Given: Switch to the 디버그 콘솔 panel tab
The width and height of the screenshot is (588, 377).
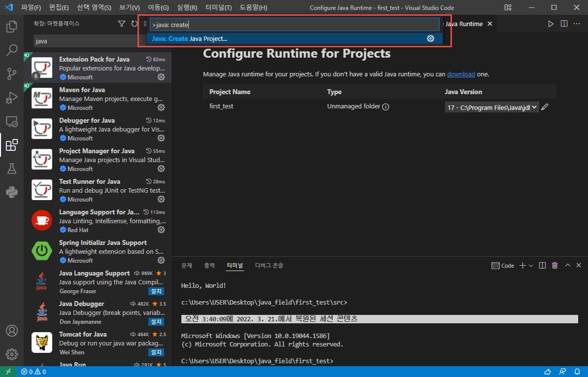Looking at the screenshot, I should (x=269, y=265).
